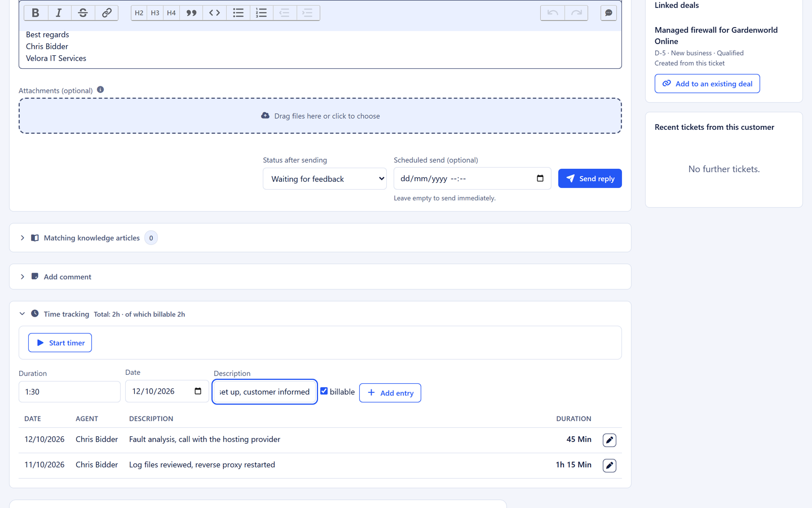Click the 'Velora IT Services' signature line
Screen dimensions: 812x508
[x=56, y=58]
